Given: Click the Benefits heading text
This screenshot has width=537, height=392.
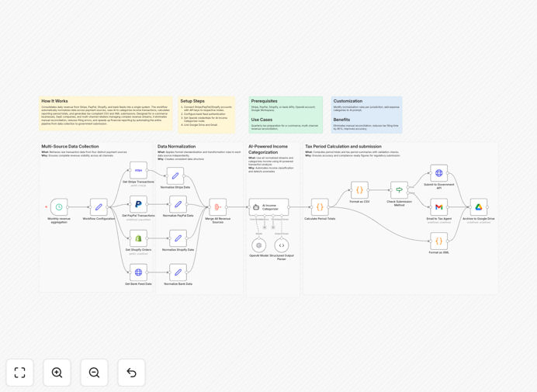Looking at the screenshot, I should pos(341,120).
